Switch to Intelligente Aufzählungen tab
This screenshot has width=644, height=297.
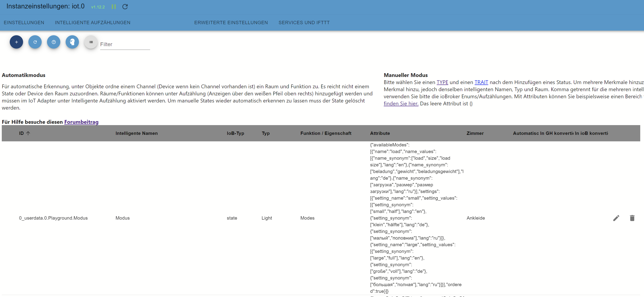pos(92,23)
